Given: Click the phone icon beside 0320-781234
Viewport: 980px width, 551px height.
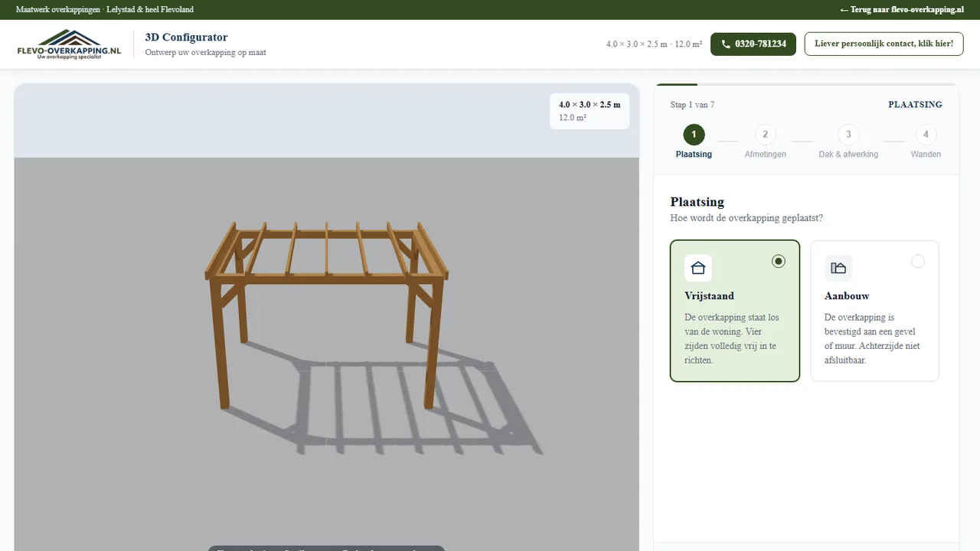Looking at the screenshot, I should point(726,44).
